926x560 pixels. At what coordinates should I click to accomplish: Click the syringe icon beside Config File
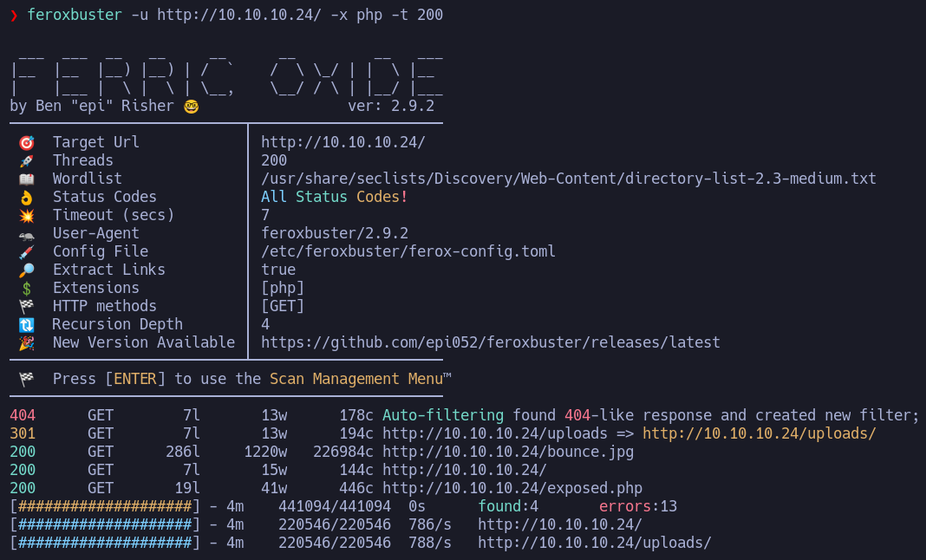click(26, 251)
